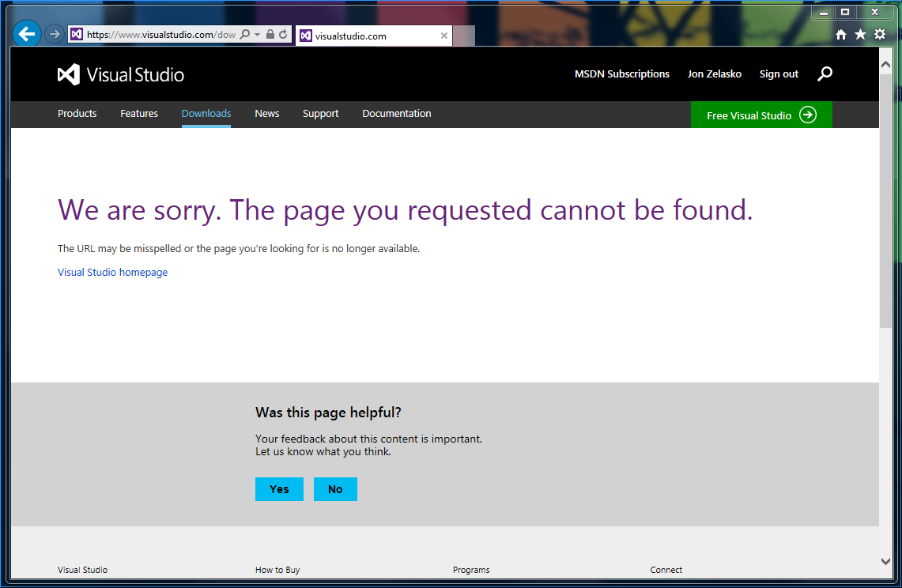
Task: Open the Tools gear icon
Action: [880, 35]
